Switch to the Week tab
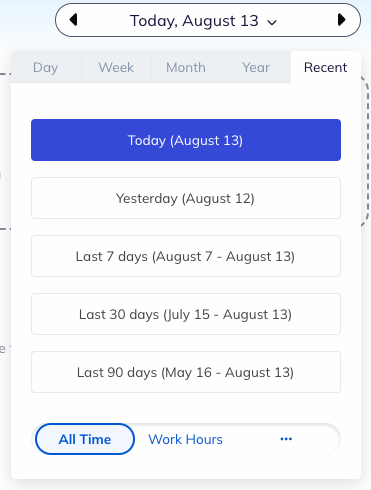371x490 pixels. tap(116, 67)
